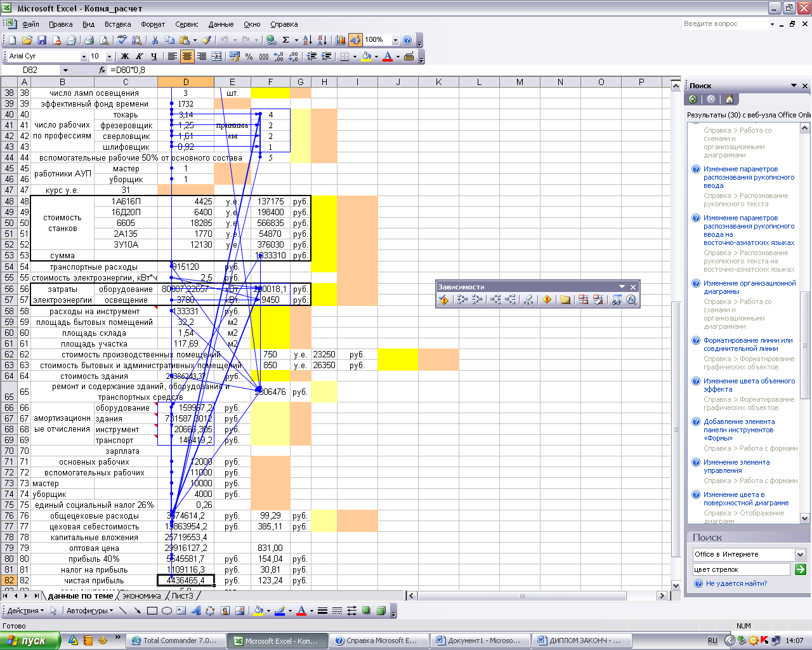Screen dimensions: 812x650
Task: Circle invalid data in Зависимости toolbar
Action: (584, 300)
